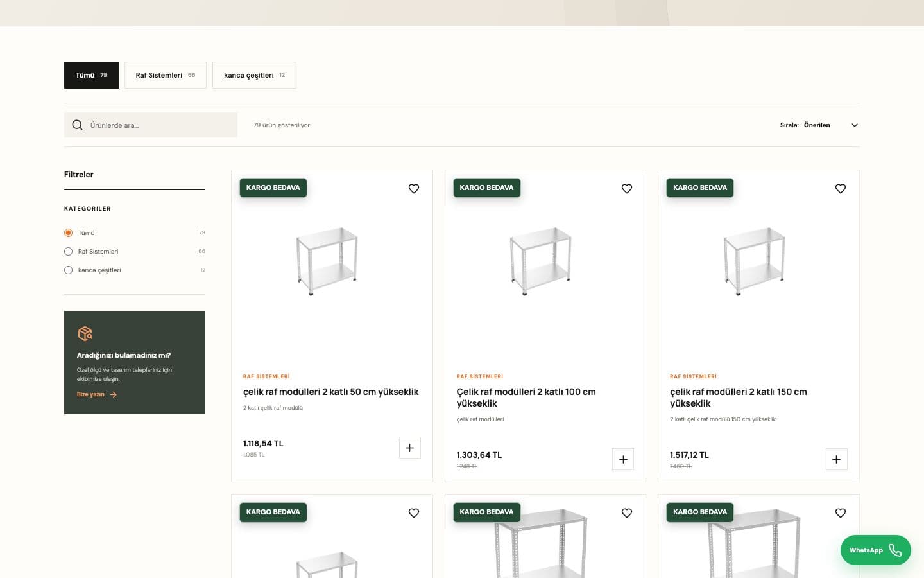Select the Raf Sistemleri radio filter
This screenshot has width=924, height=578.
pos(68,251)
